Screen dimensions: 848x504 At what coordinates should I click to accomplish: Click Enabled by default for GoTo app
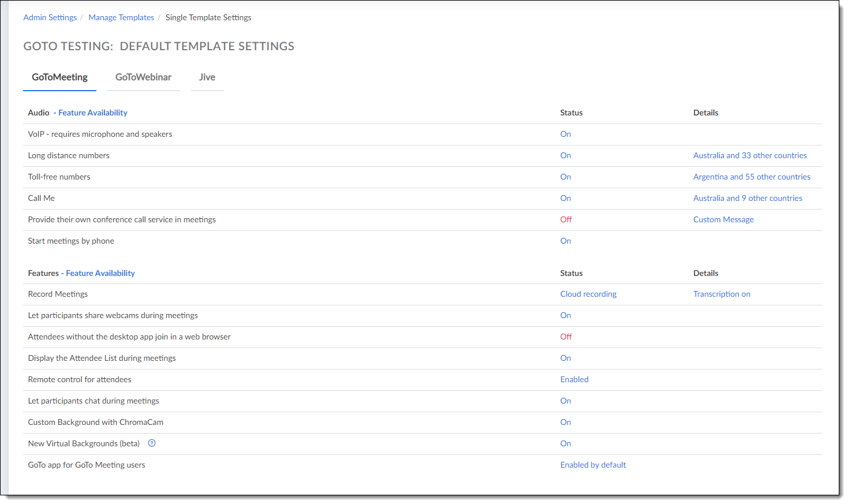(593, 465)
